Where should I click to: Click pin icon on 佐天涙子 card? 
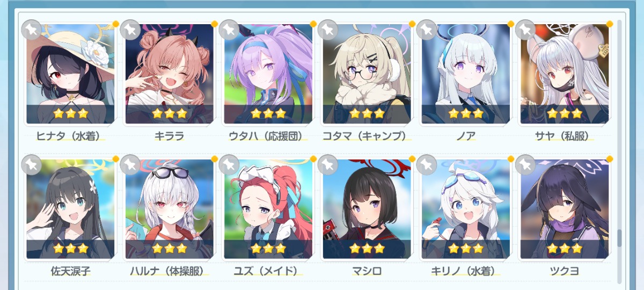[31, 165]
